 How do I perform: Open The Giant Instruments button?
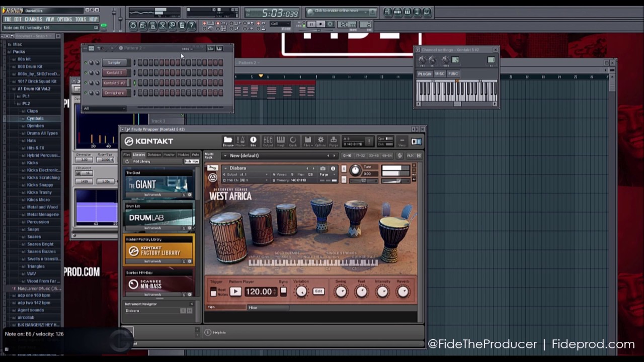point(152,195)
